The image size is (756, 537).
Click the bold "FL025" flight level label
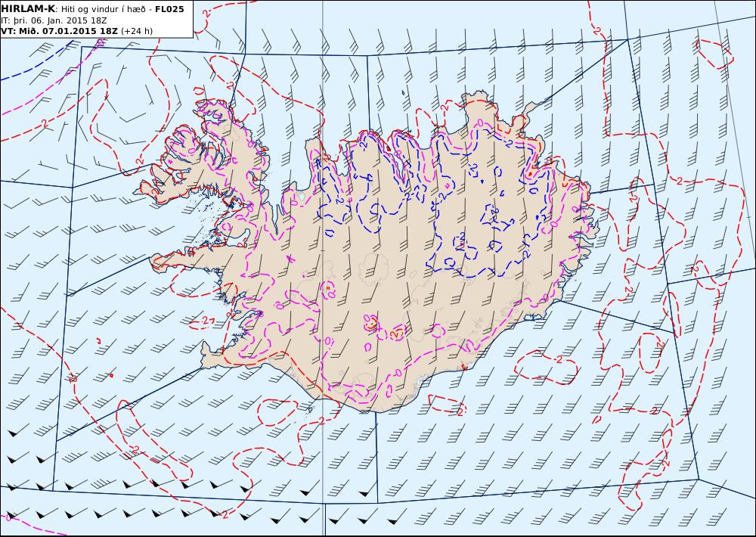[169, 9]
